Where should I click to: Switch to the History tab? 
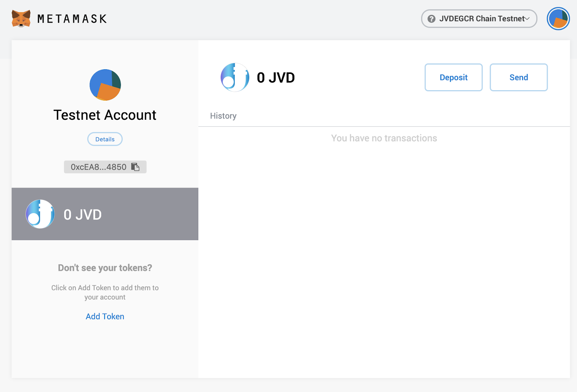tap(223, 116)
